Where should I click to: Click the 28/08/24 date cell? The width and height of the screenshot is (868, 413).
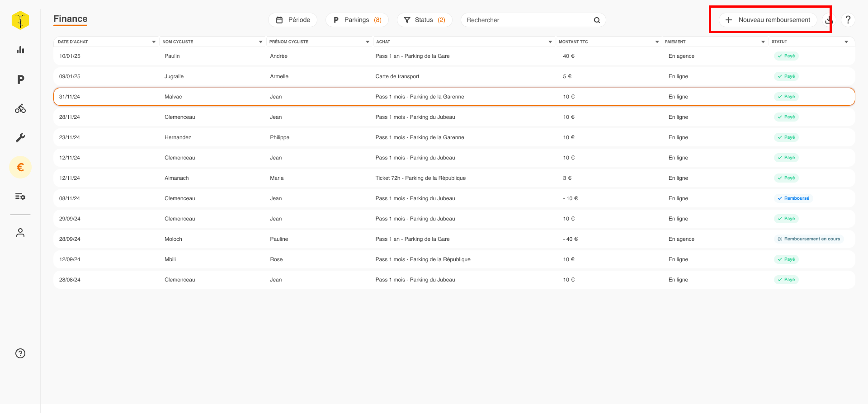pos(70,280)
